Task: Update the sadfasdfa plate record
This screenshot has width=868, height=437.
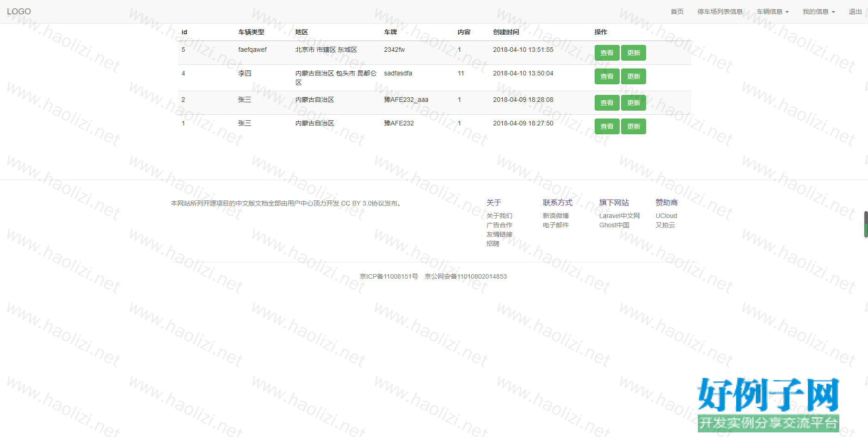Action: click(x=633, y=76)
